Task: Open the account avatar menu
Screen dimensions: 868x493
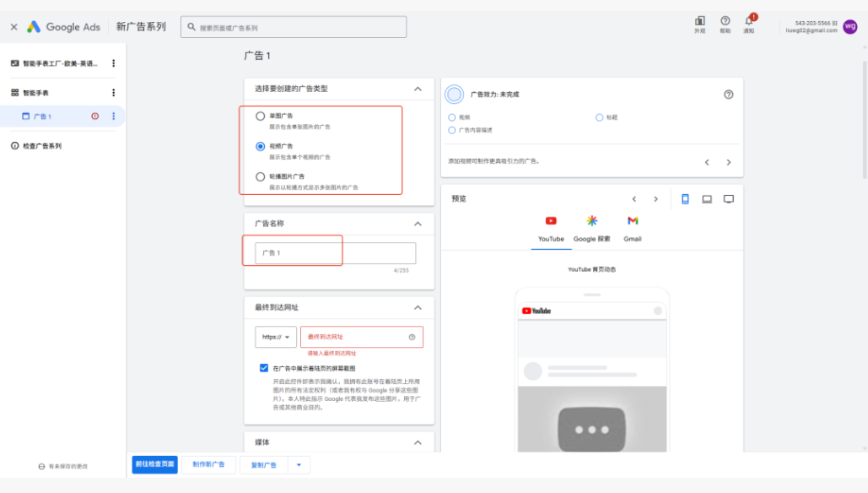Action: point(850,26)
